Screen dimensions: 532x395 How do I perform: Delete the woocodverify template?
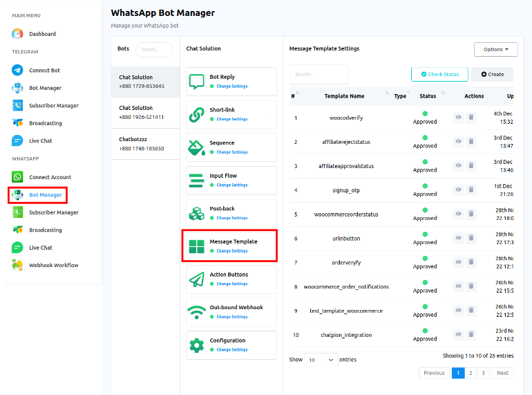point(471,117)
